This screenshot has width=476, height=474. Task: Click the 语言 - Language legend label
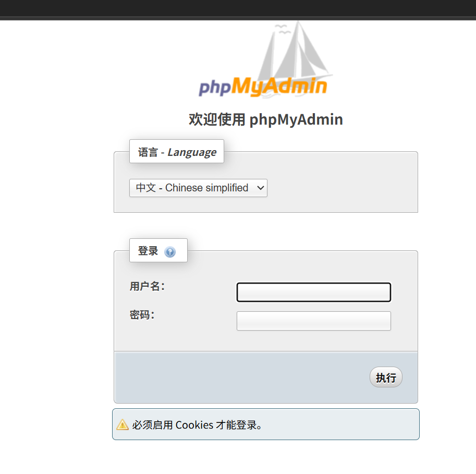point(177,152)
